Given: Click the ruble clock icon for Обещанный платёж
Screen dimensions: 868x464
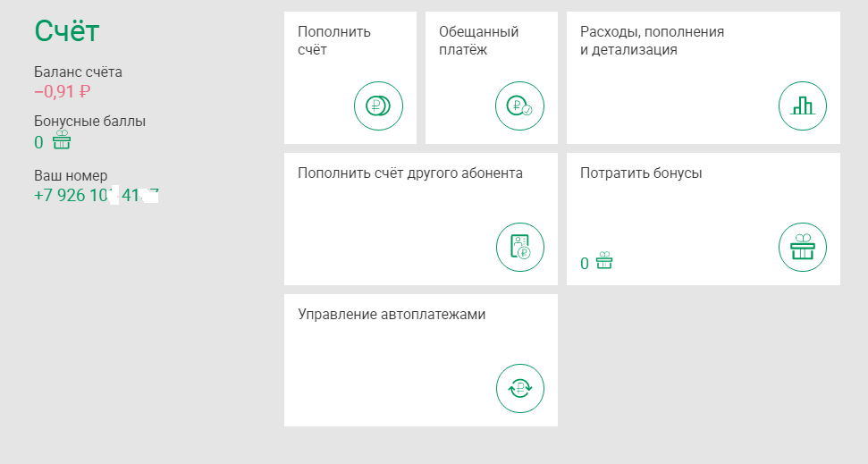Looking at the screenshot, I should (519, 105).
